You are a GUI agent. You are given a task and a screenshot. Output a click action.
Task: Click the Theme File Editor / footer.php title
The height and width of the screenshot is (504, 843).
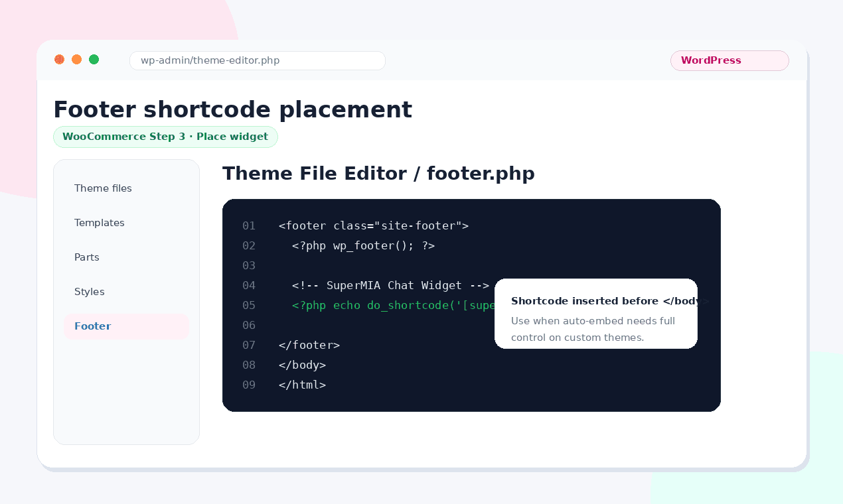[x=378, y=173]
